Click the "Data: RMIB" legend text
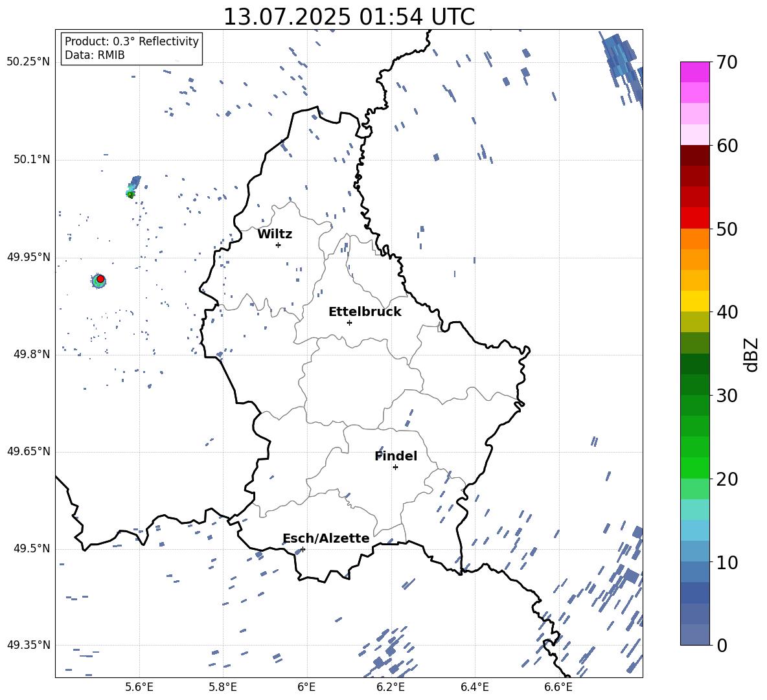 95,55
